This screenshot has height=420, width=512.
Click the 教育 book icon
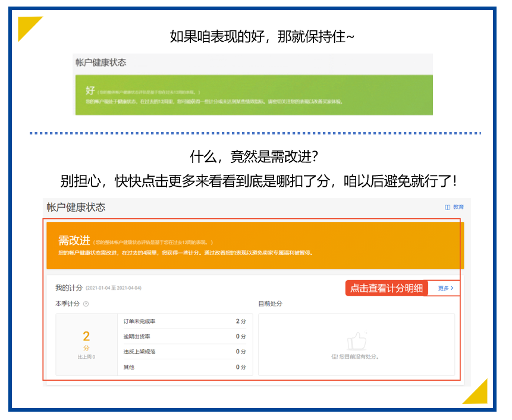(448, 207)
